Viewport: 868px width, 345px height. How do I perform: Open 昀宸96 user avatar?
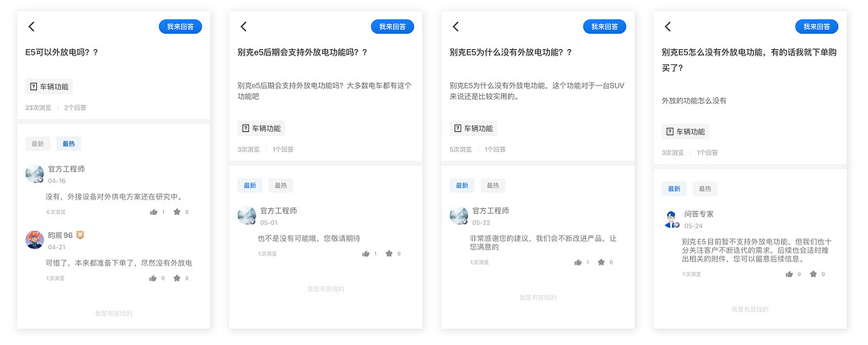(35, 240)
